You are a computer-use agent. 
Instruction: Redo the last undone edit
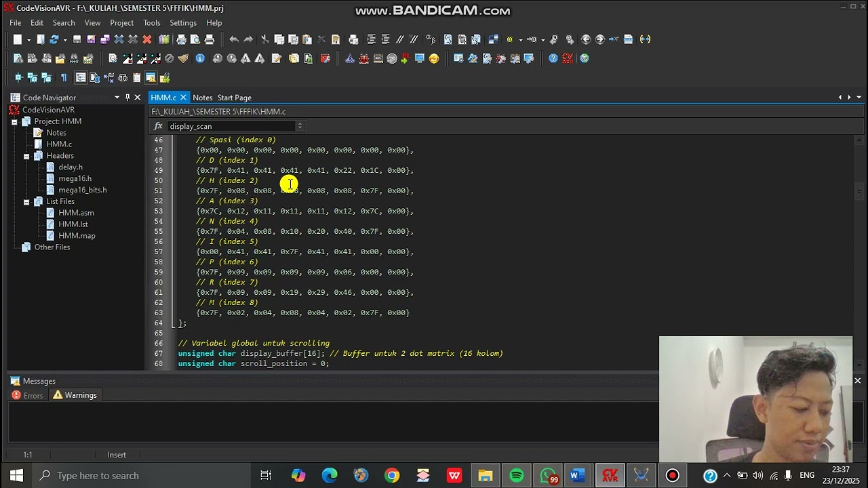pyautogui.click(x=248, y=39)
